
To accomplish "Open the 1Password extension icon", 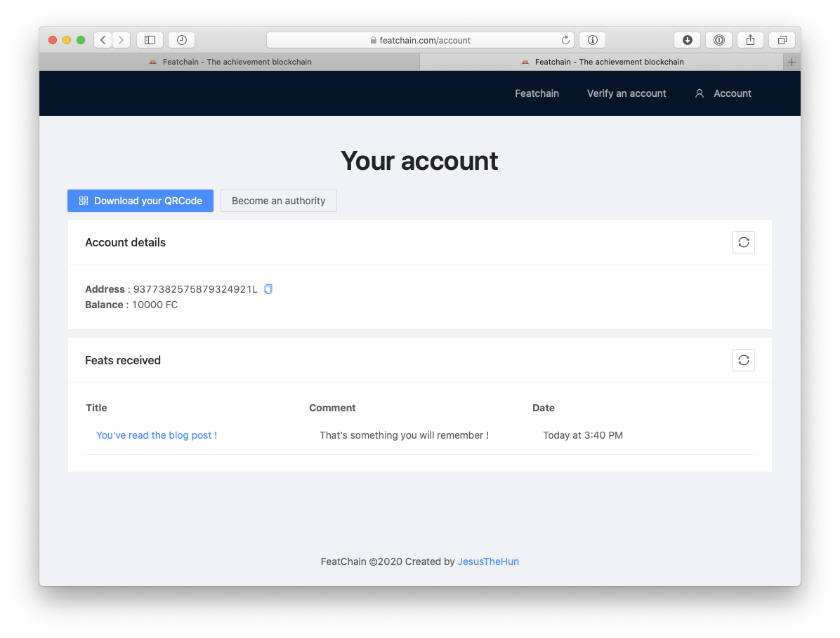I will point(719,40).
